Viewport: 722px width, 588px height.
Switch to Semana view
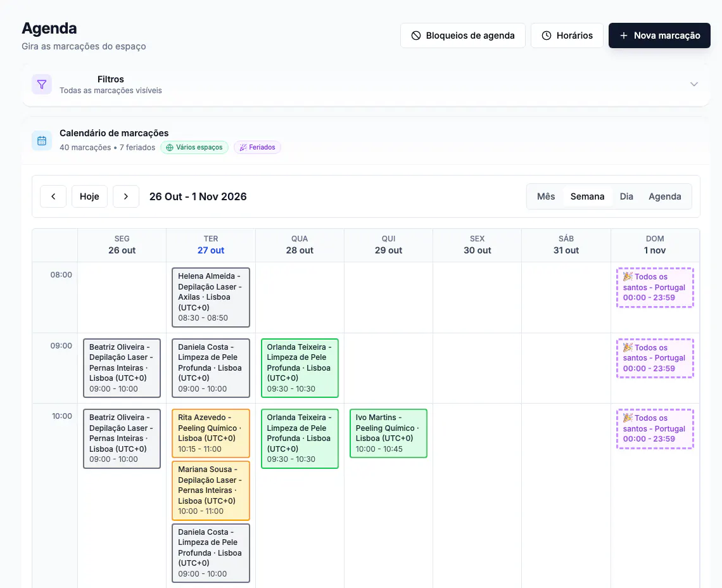587,197
